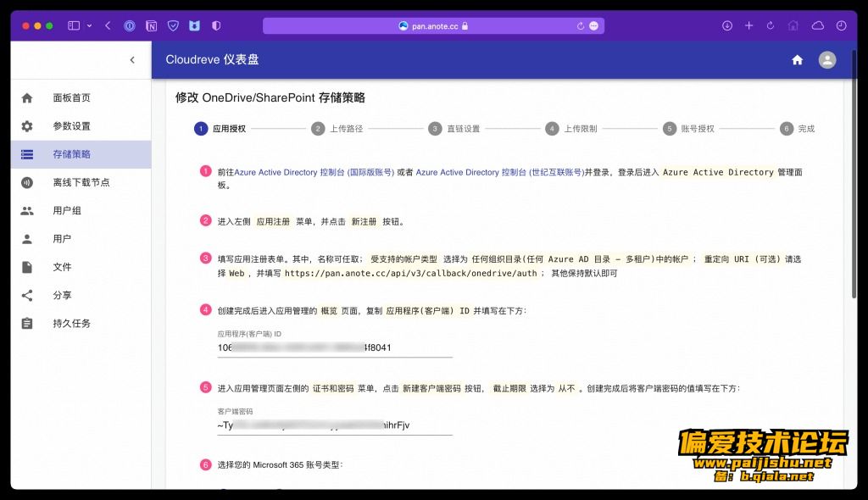Focus the 应用程序(客户端) ID input field
The image size is (868, 500).
click(x=335, y=347)
